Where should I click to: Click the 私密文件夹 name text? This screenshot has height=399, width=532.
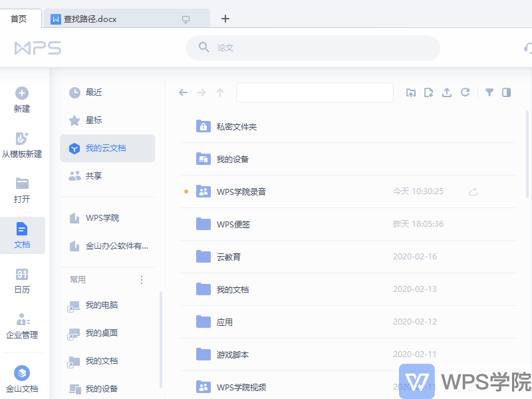[x=237, y=126]
